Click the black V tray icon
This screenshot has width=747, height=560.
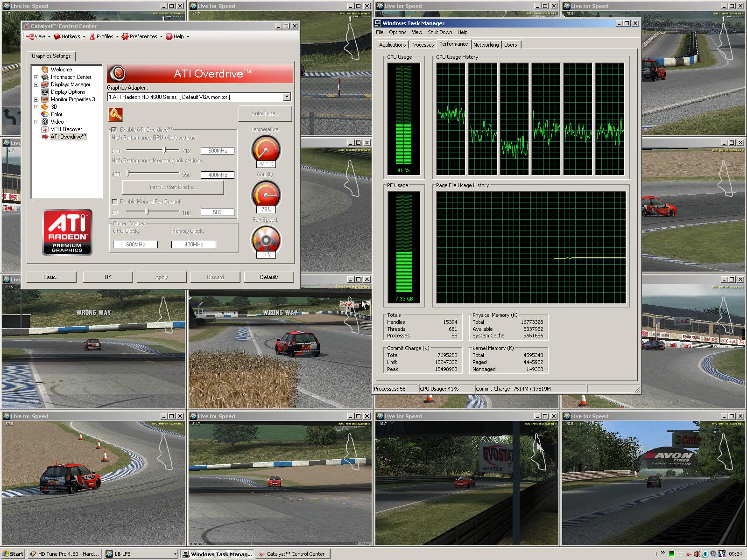722,554
